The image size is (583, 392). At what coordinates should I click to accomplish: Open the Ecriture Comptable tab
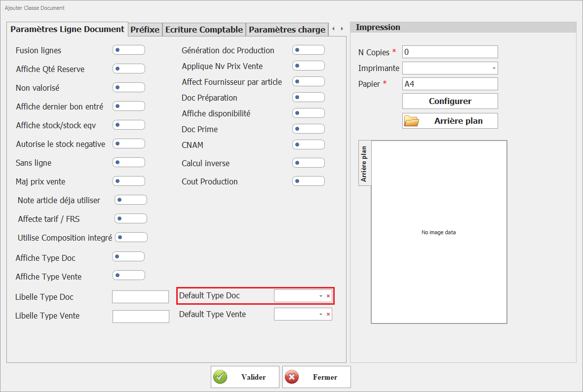coord(204,30)
